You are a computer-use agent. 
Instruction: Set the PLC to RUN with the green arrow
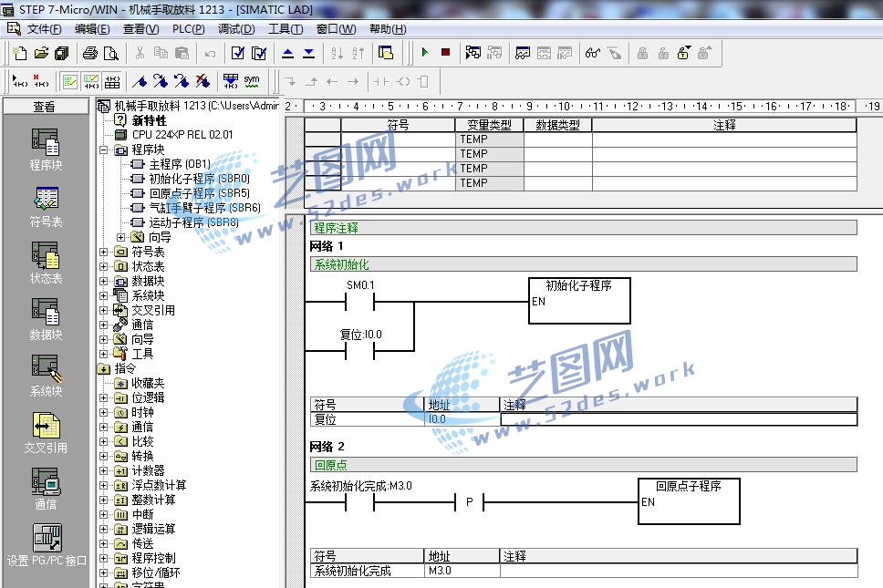click(424, 52)
